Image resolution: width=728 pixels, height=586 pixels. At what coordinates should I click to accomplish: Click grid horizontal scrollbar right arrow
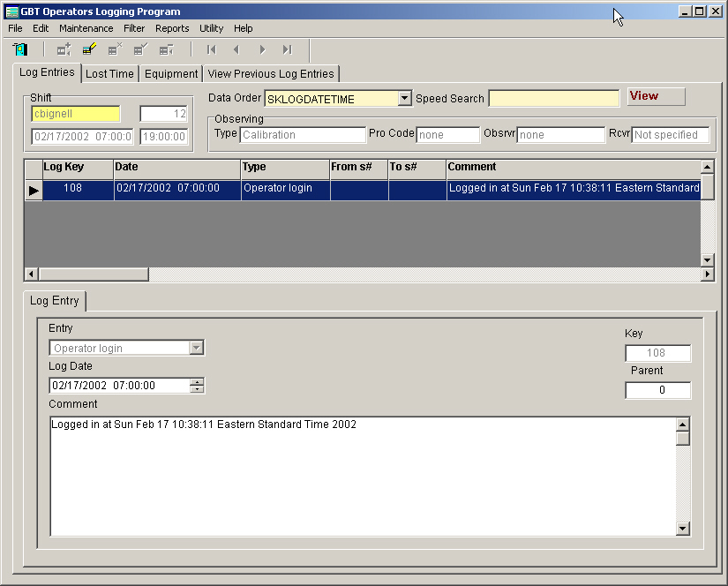coord(707,274)
